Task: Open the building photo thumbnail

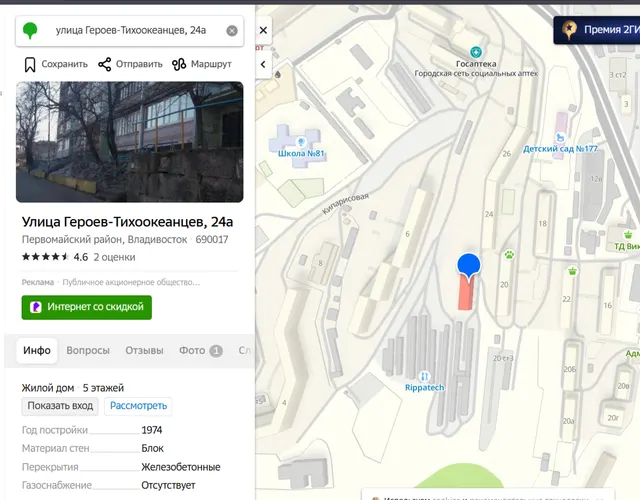Action: point(130,142)
